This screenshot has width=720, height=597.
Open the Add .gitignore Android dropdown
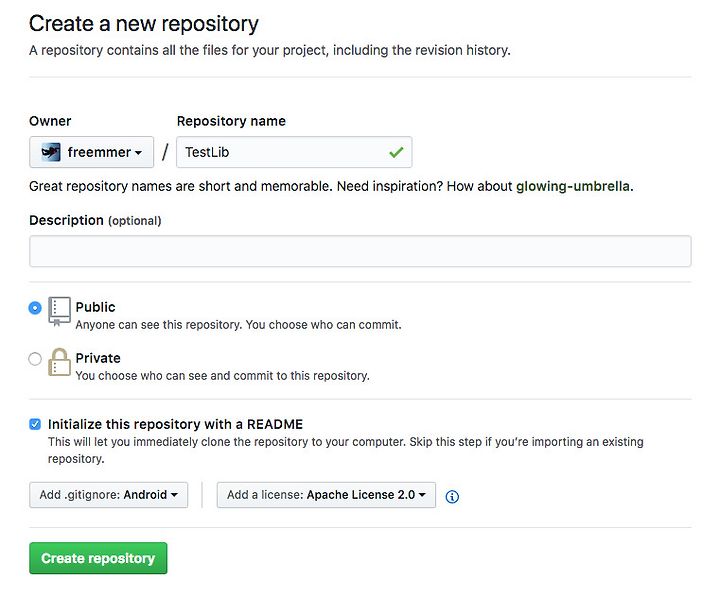(108, 495)
